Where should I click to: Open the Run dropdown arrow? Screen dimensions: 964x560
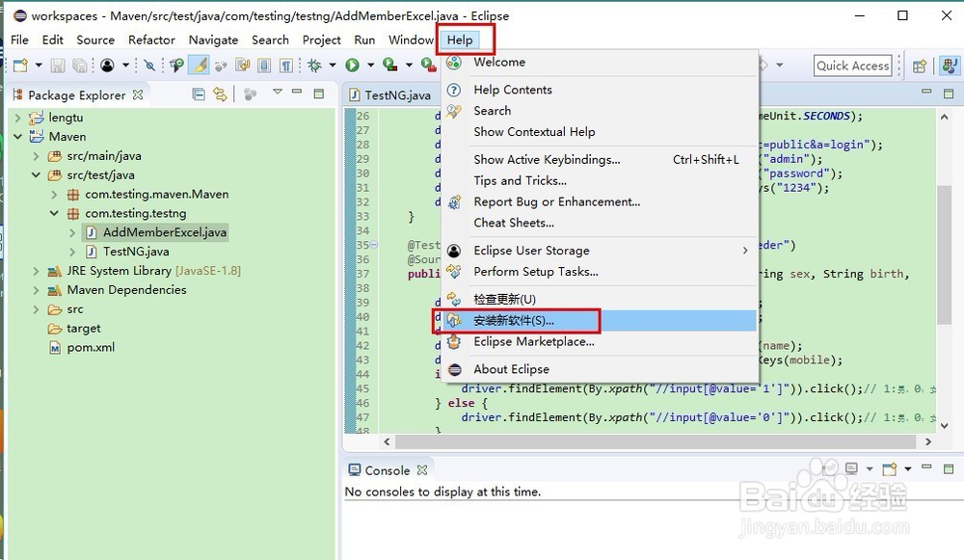point(371,66)
